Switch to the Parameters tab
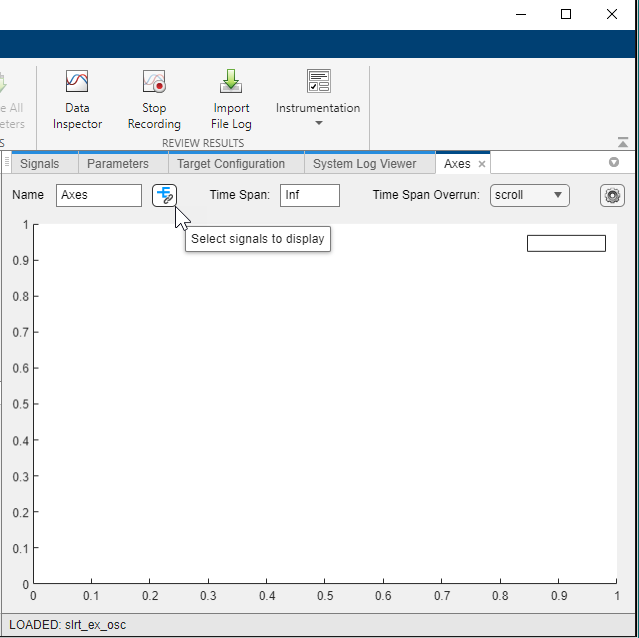639x638 pixels. (118, 164)
